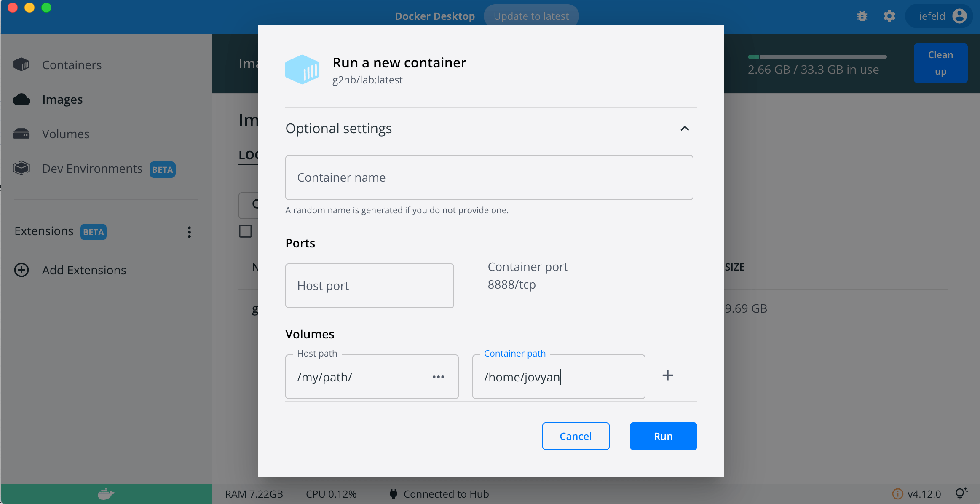The image size is (980, 504).
Task: Toggle the select-all images checkbox
Action: click(x=245, y=231)
